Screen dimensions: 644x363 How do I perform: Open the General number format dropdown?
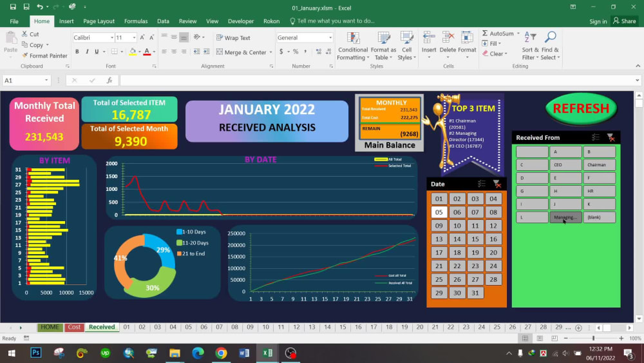(330, 37)
